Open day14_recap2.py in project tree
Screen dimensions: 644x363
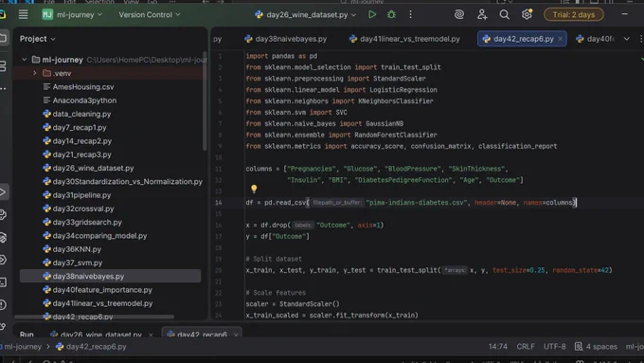click(x=78, y=141)
